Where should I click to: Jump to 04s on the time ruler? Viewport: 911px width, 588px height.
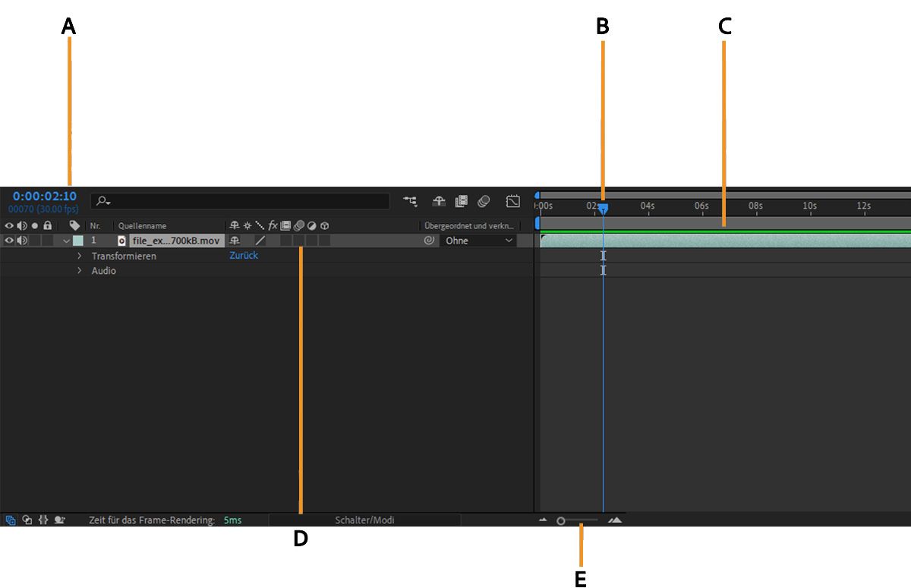click(x=647, y=206)
